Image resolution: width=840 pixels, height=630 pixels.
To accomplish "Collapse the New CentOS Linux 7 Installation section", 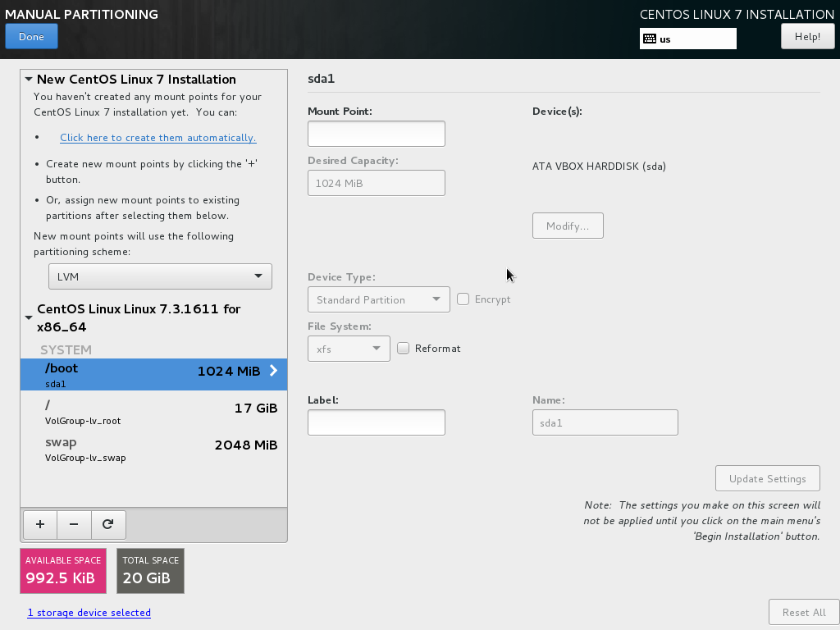I will click(x=29, y=80).
